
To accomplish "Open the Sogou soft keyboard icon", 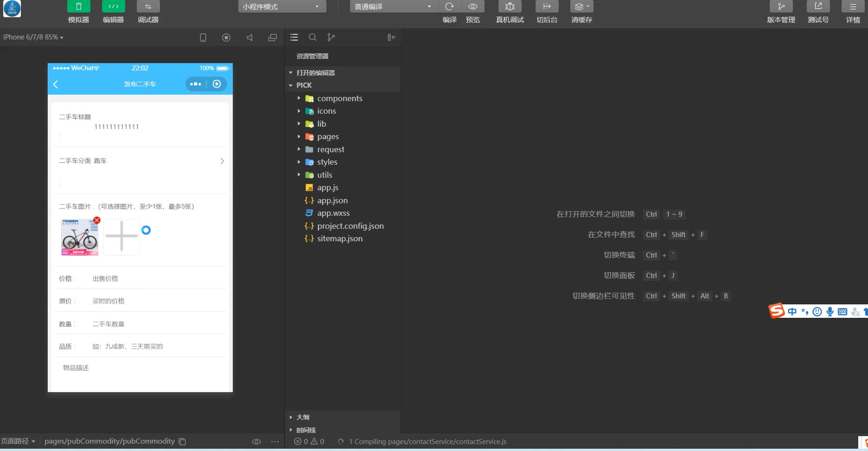I will click(x=842, y=312).
